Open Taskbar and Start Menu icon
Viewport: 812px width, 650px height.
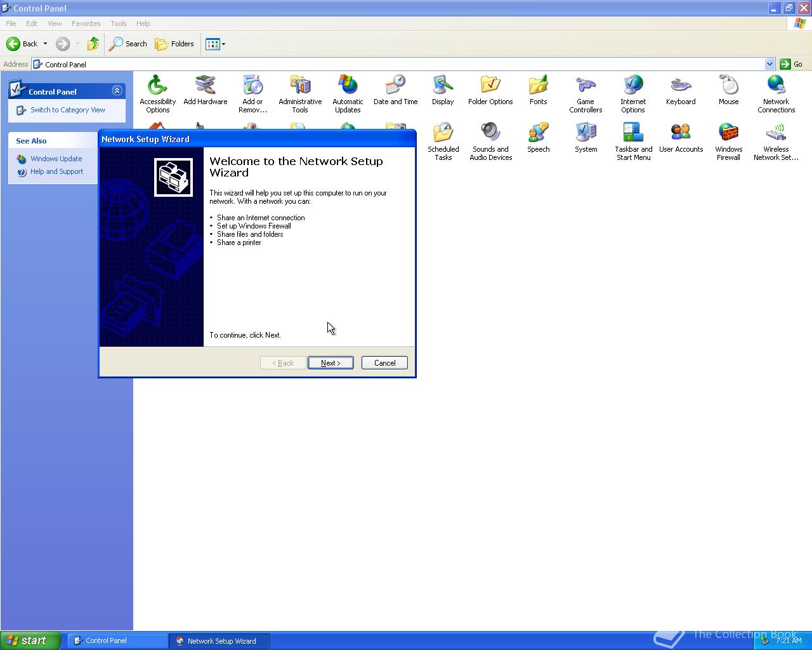click(633, 142)
